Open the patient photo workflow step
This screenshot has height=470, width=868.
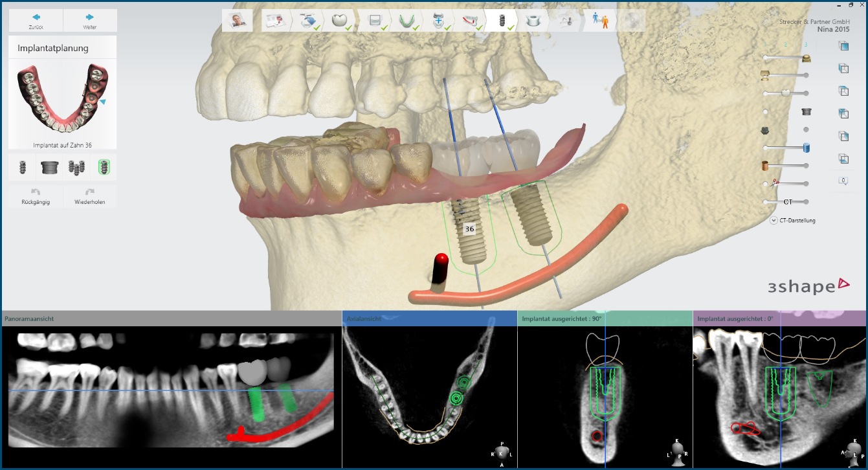click(237, 20)
